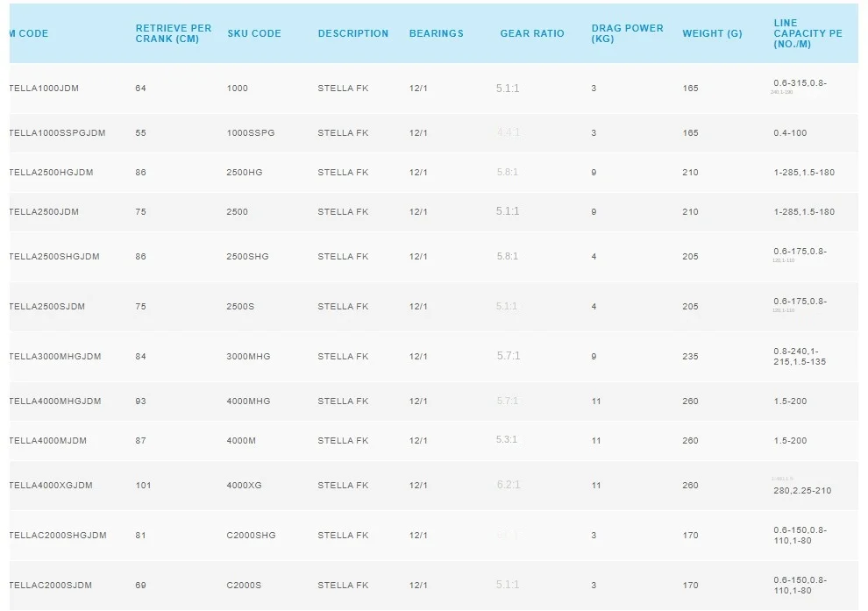Select the line capacity cell reading 0.4-100
Image resolution: width=868 pixels, height=611 pixels.
(790, 133)
